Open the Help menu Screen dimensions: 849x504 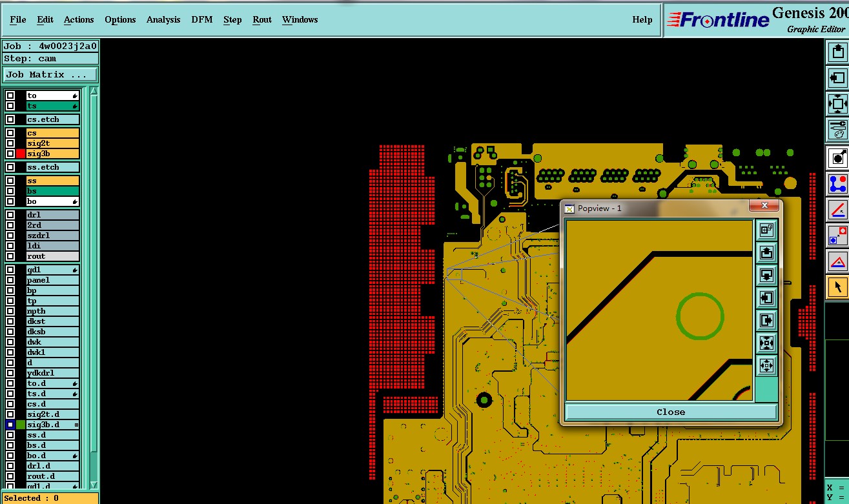pyautogui.click(x=642, y=19)
